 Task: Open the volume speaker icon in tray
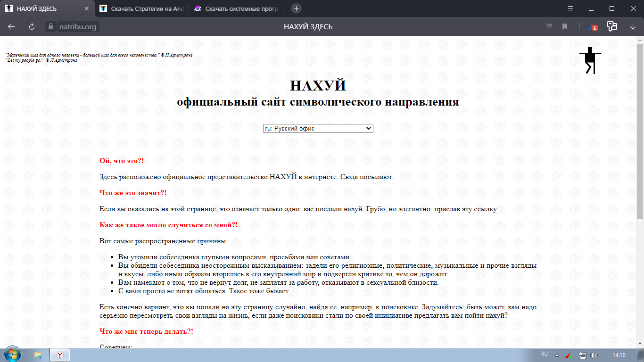pos(594,355)
